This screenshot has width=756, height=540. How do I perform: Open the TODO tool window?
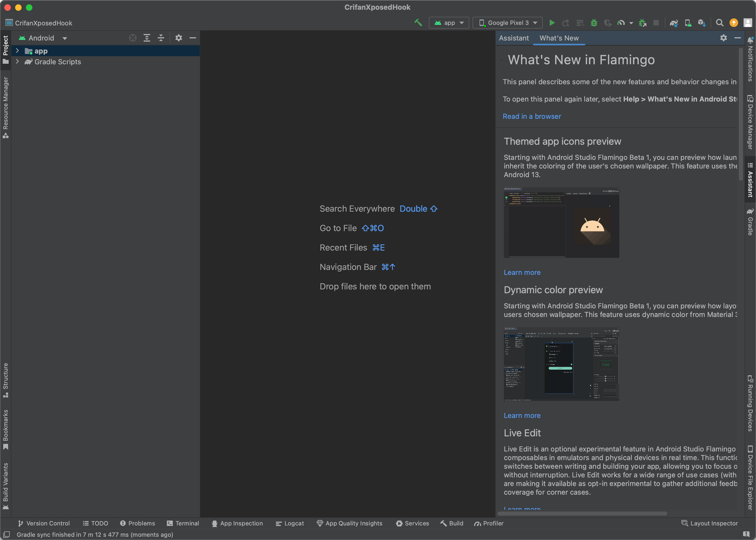(x=95, y=523)
